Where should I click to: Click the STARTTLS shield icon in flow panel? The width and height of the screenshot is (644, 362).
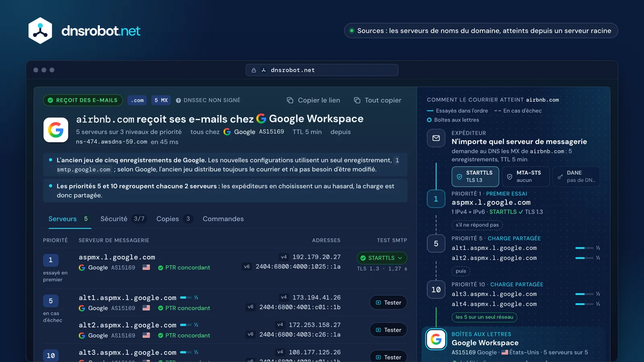(459, 177)
